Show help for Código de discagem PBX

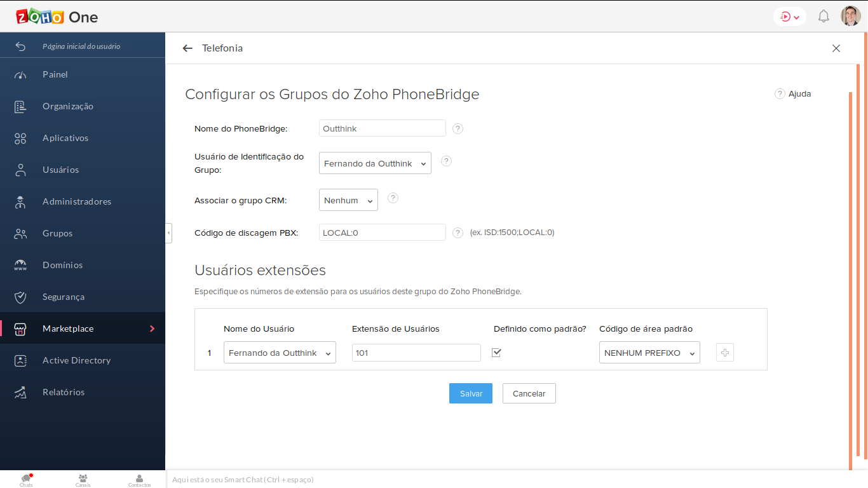[458, 233]
